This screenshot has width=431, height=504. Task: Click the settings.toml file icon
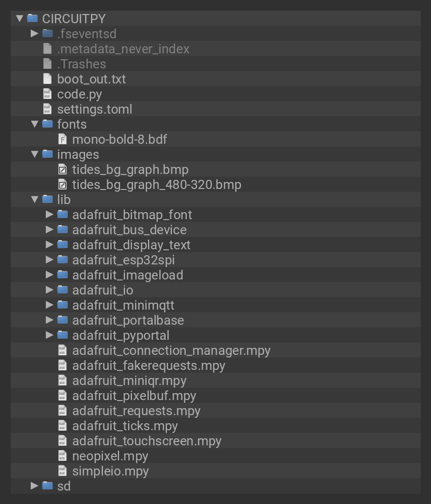click(x=47, y=109)
